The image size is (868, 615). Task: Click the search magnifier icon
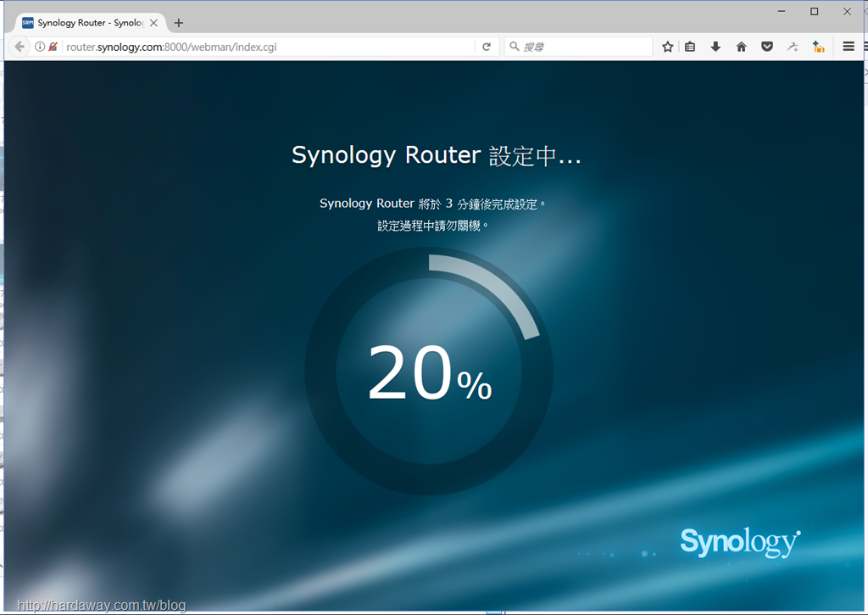pyautogui.click(x=515, y=47)
